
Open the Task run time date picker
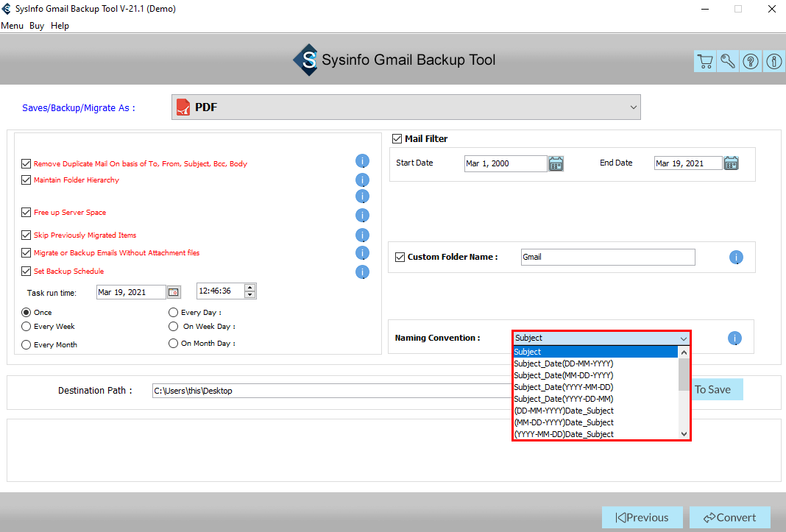tap(174, 292)
